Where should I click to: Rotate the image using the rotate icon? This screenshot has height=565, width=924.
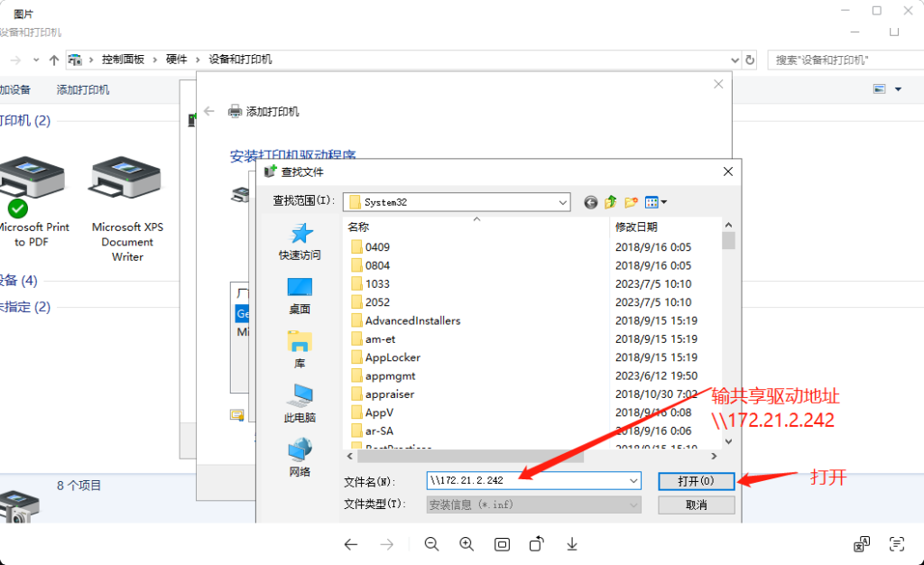click(x=537, y=544)
